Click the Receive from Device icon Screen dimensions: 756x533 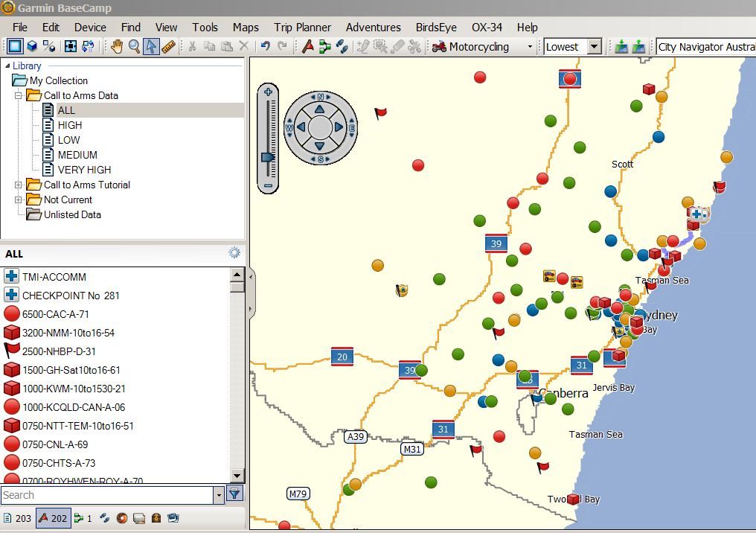638,46
